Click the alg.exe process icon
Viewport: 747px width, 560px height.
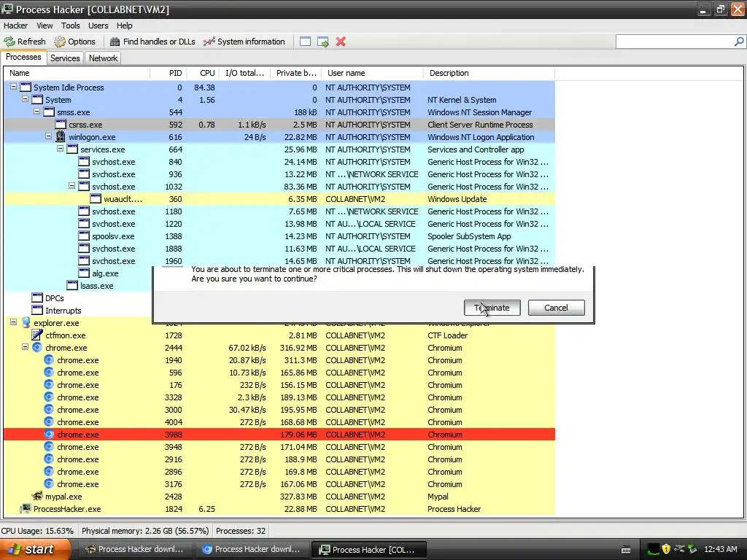(x=84, y=273)
